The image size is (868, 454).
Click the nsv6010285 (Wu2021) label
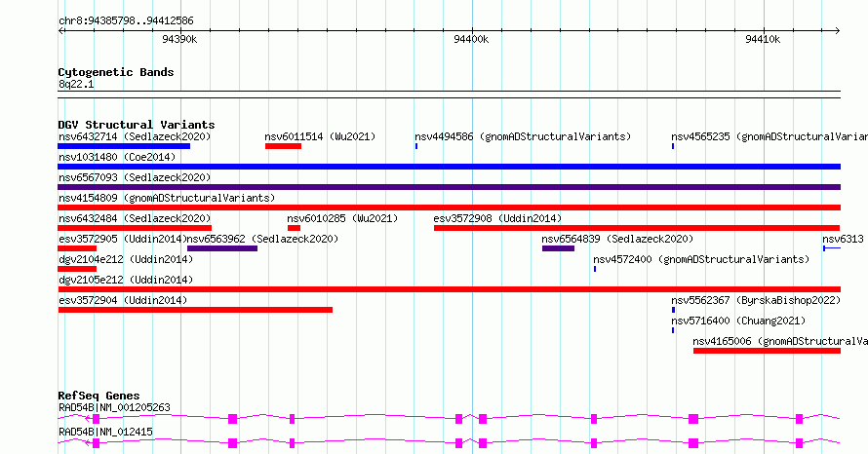342,218
